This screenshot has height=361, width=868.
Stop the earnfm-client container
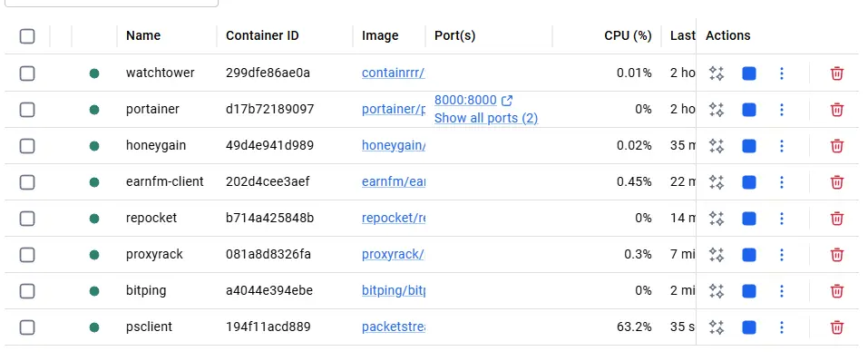click(749, 182)
